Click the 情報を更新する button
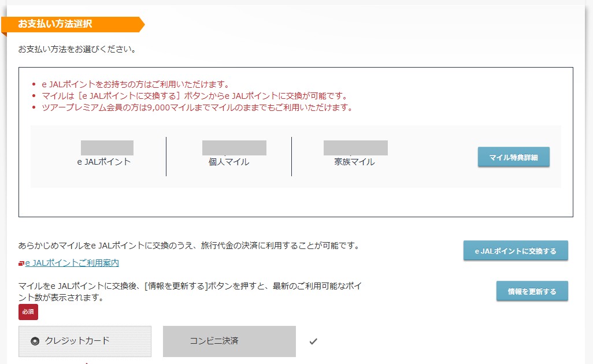Viewport: 593px width, 364px height. pos(532,291)
